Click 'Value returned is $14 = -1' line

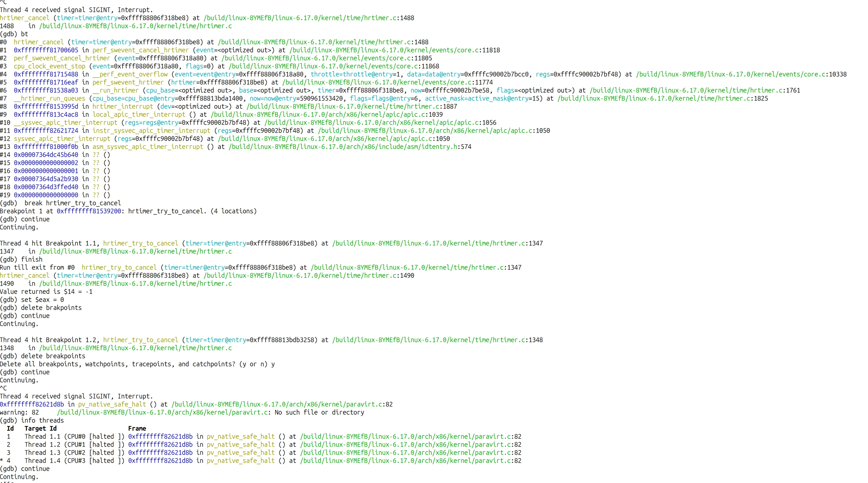tap(46, 292)
